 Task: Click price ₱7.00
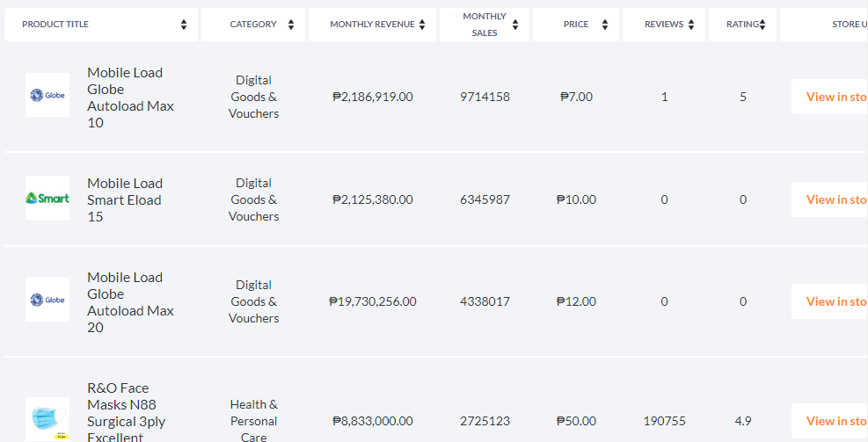pos(576,97)
